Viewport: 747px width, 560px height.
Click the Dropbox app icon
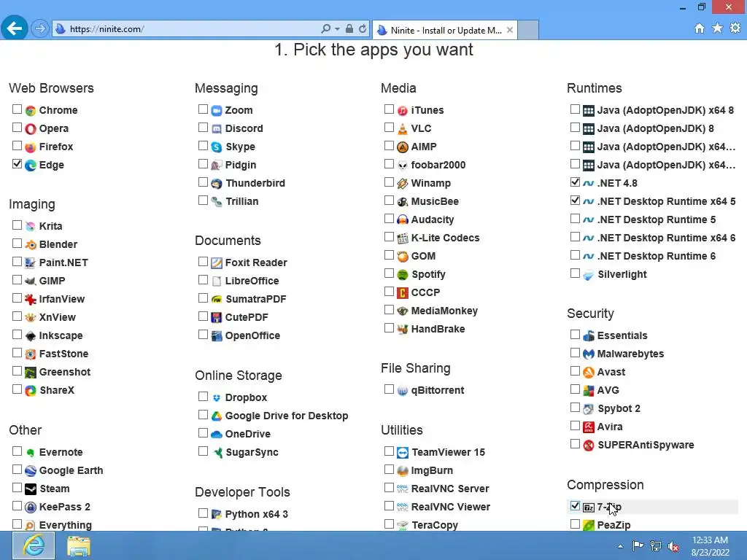216,397
